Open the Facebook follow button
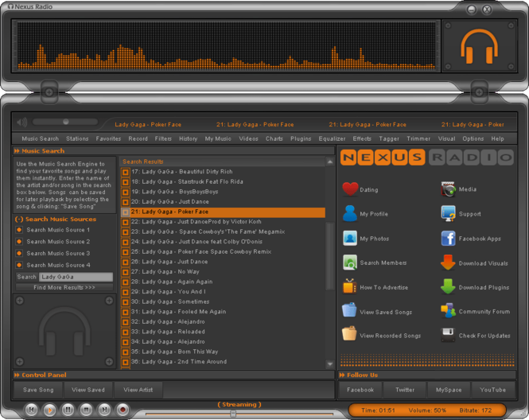The width and height of the screenshot is (529, 420). click(x=360, y=390)
